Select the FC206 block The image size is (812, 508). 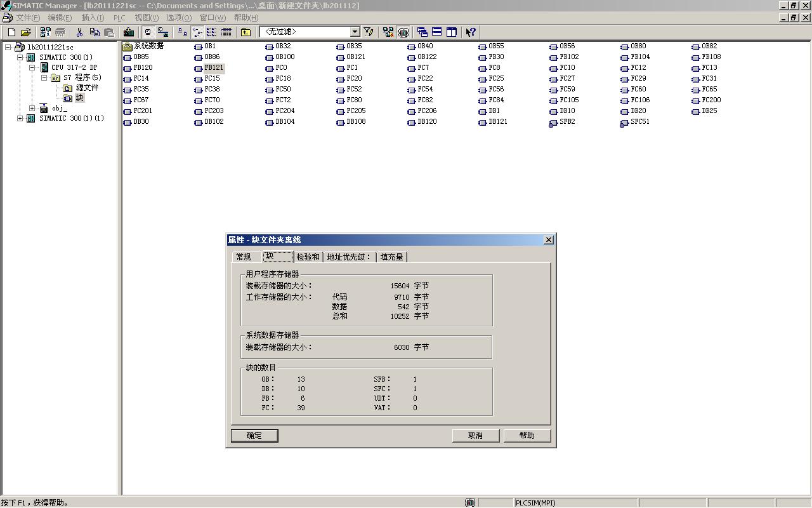click(422, 110)
